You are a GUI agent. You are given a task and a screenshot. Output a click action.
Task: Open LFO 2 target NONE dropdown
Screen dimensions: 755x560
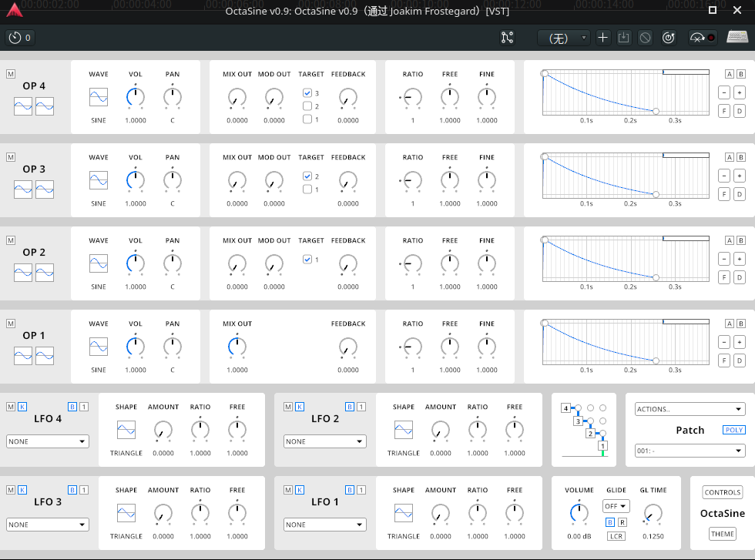pos(325,441)
